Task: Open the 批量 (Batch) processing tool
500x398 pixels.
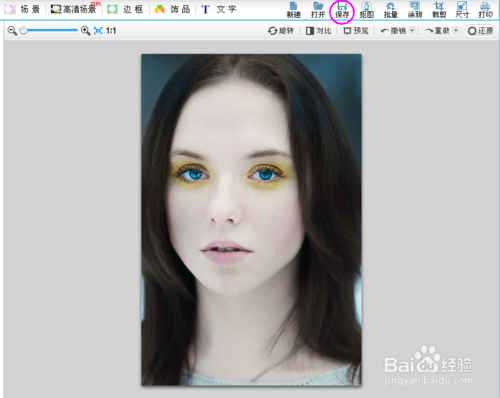Action: [391, 10]
